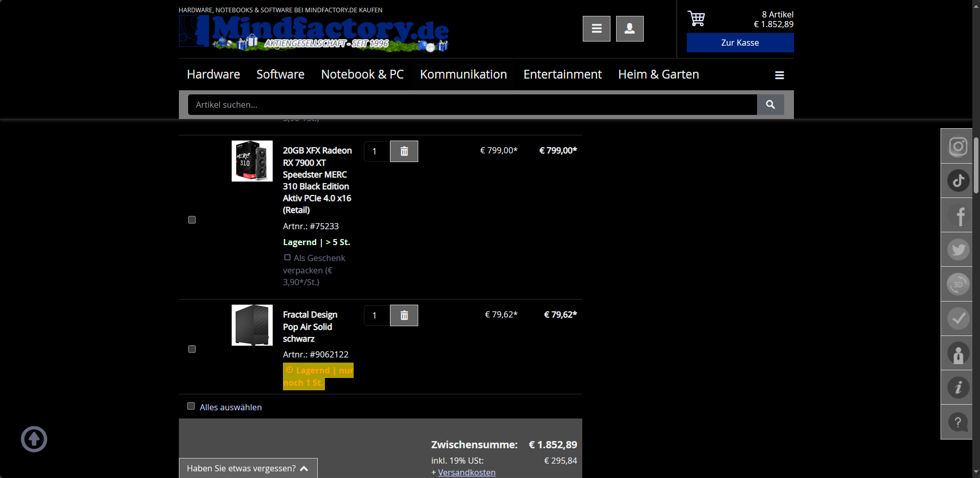Open the Software menu
The image size is (980, 478).
[280, 74]
